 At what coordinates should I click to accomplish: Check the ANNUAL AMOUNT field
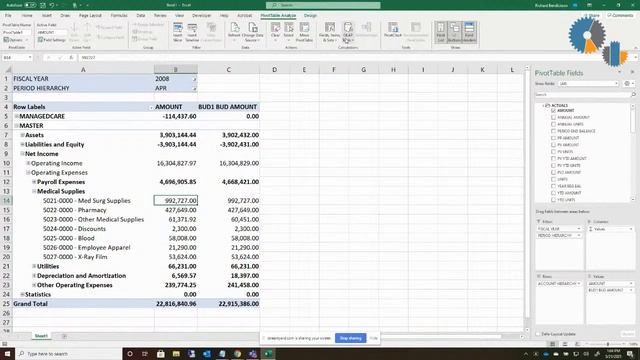553,118
